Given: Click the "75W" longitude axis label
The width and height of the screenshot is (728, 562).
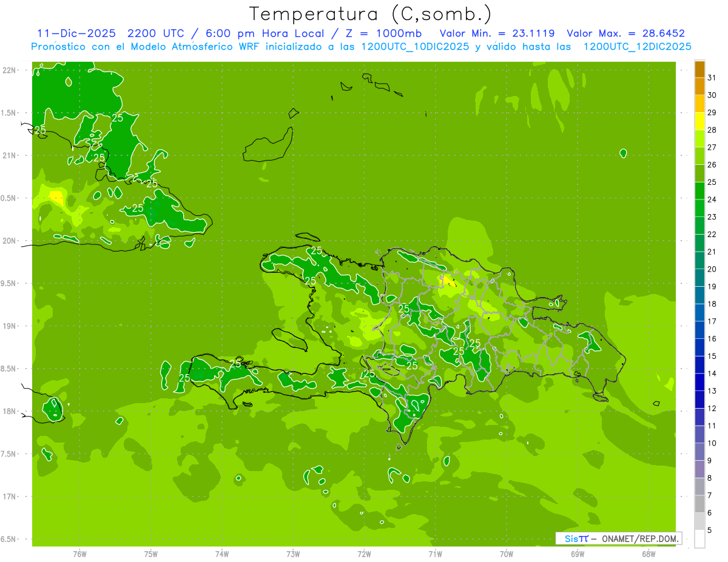Looking at the screenshot, I should [x=151, y=554].
